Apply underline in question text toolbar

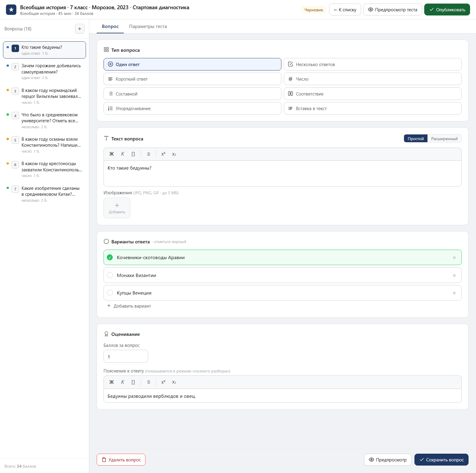point(133,154)
